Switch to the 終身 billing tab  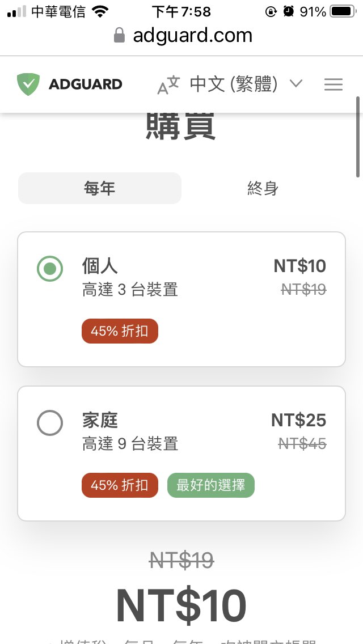(263, 188)
